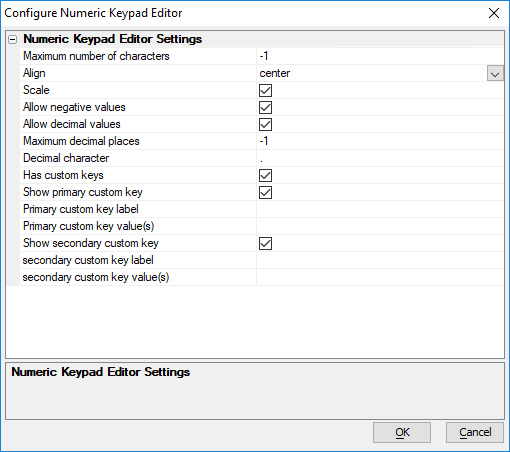Edit the Maximum decimal places value

(380, 141)
